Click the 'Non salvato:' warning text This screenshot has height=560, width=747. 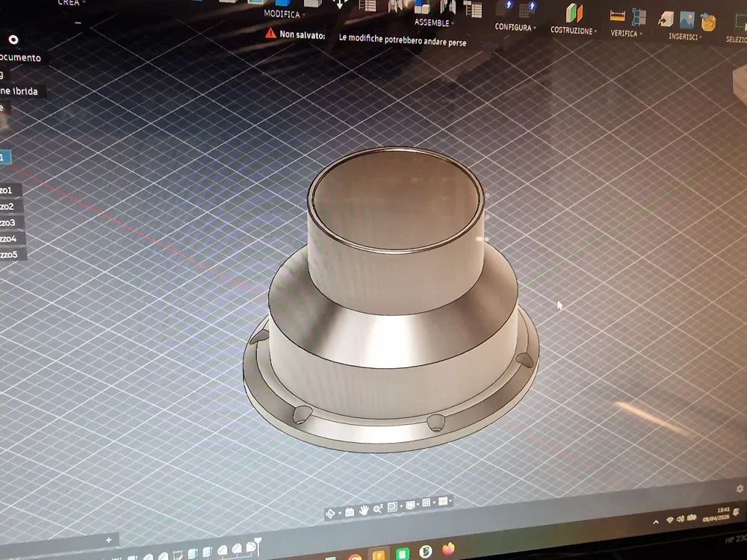coord(302,34)
